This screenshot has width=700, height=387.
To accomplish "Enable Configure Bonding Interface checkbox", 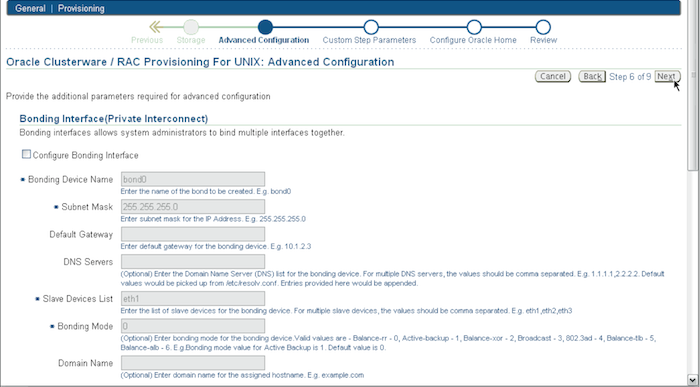I will pyautogui.click(x=26, y=154).
